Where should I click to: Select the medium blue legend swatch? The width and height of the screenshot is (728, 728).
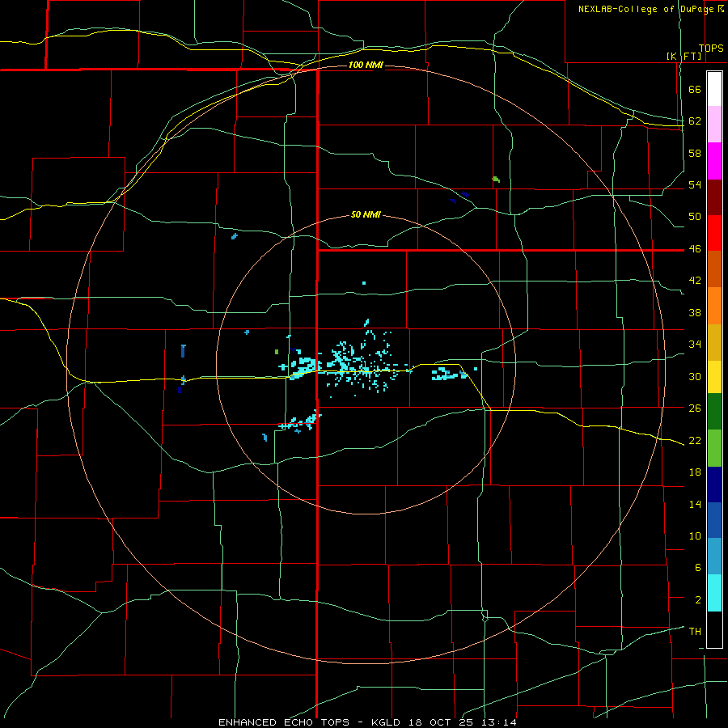pos(714,520)
